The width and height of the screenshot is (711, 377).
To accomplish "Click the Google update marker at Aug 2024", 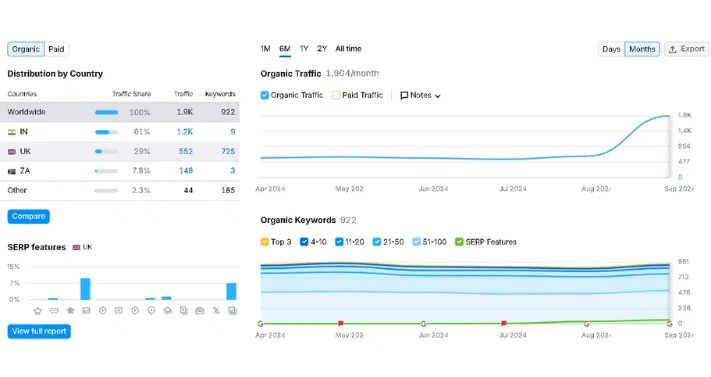I will [587, 324].
